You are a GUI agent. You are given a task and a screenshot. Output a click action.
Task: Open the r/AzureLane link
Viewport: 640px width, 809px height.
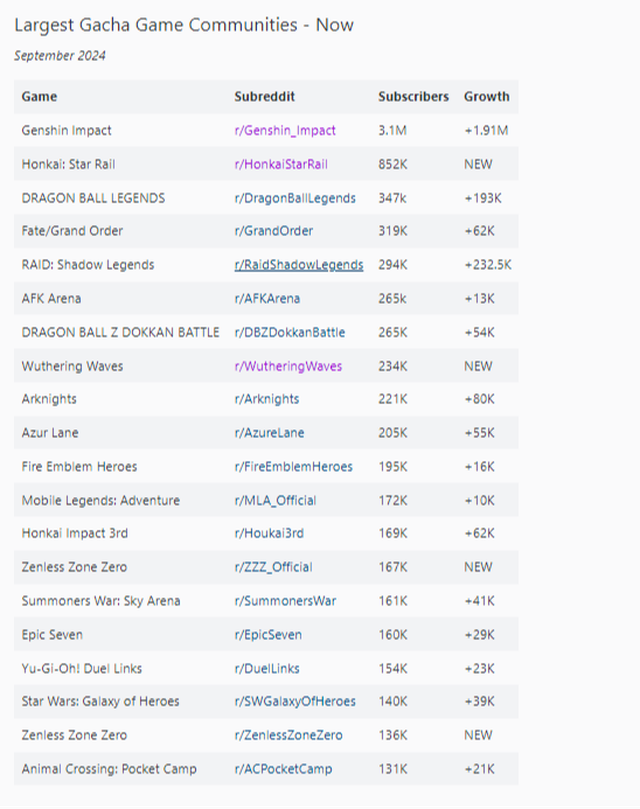[x=269, y=433]
